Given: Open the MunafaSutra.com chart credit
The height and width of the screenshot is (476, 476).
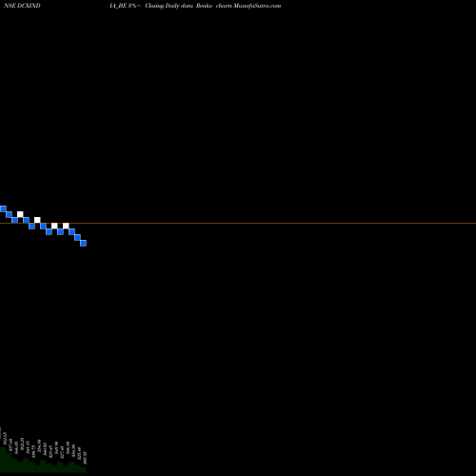Looking at the screenshot, I should click(x=257, y=6).
